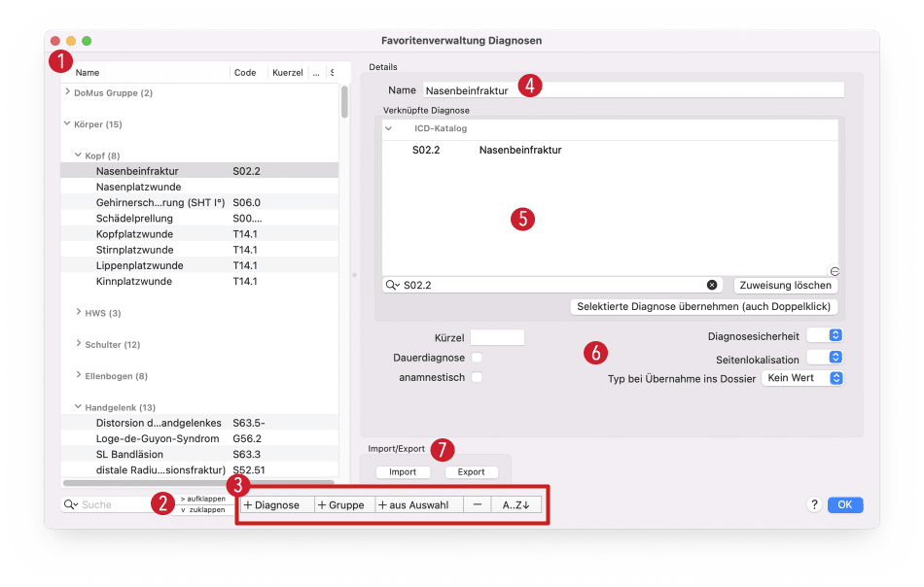924x587 pixels.
Task: Click the Export button
Action: pos(472,472)
